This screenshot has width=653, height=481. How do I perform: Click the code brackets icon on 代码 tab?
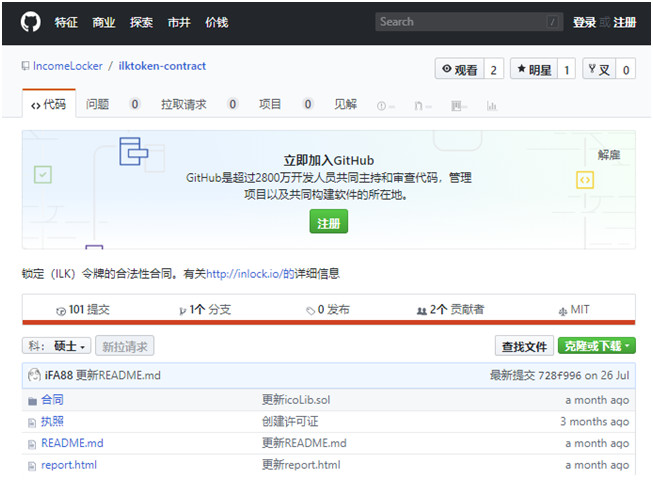tap(35, 105)
